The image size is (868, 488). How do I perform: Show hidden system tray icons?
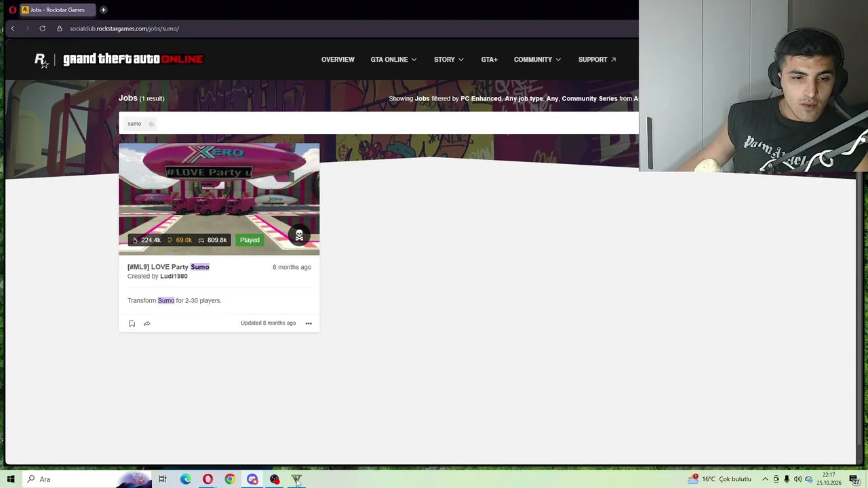click(x=765, y=479)
